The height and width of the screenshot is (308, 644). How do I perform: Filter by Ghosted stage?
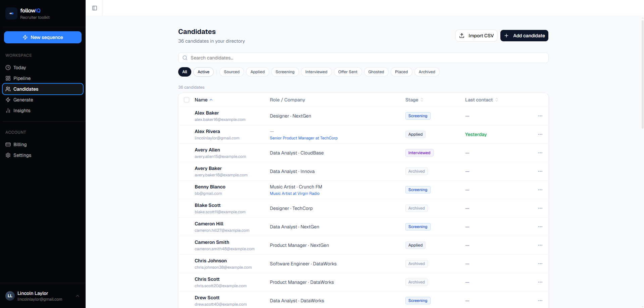coord(376,72)
